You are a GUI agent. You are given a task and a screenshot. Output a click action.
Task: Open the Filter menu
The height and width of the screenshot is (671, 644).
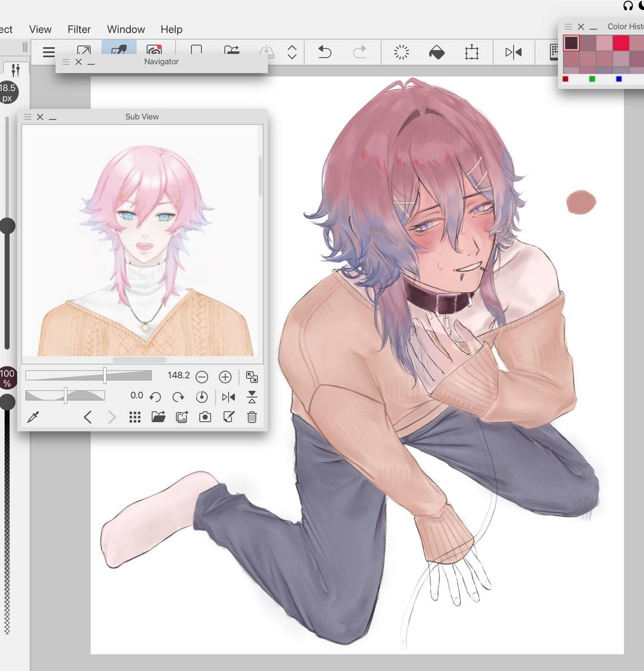pos(79,29)
